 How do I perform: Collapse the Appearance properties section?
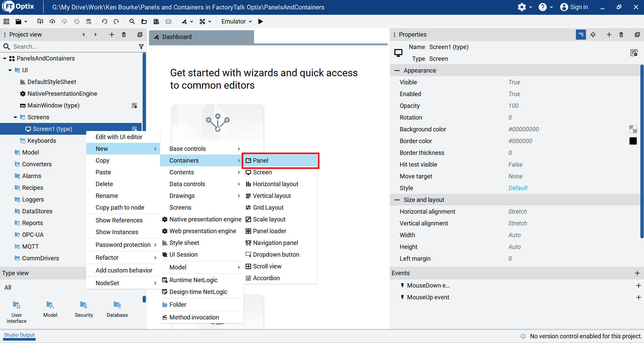(397, 71)
